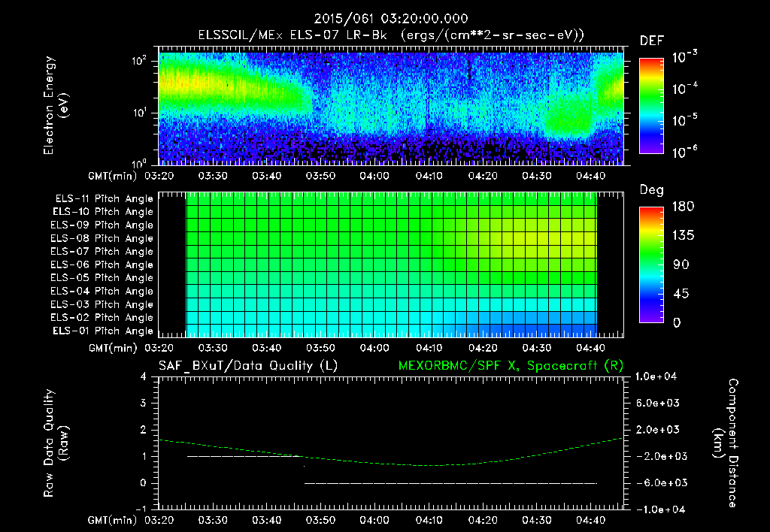Screen dimensions: 770x532
Task: Click the 'Deg' colorbar heading
Action: (x=652, y=190)
